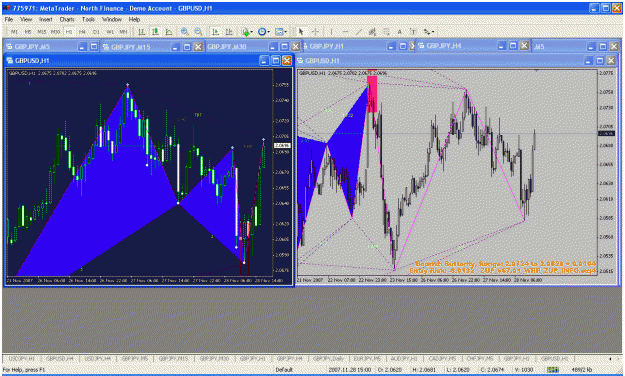
Task: Switch to CADJPY,M5 bottom chart tab
Action: 442,359
